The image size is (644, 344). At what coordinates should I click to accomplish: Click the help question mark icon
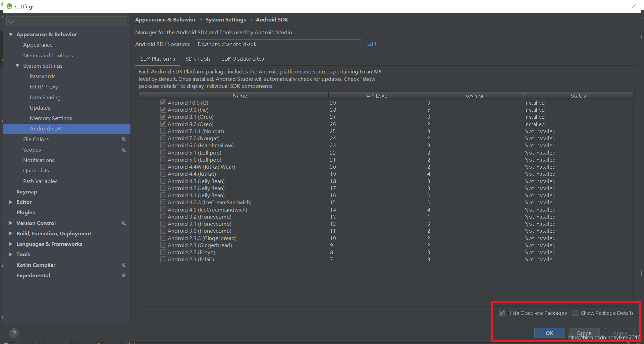click(x=14, y=333)
